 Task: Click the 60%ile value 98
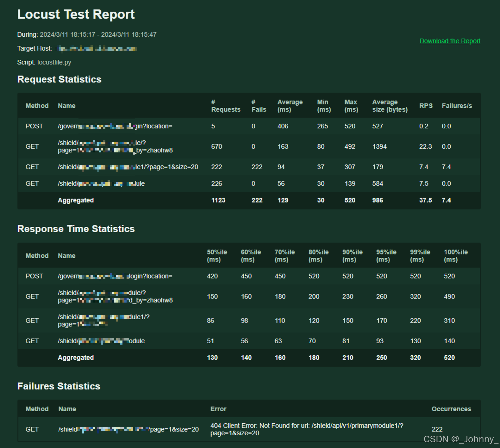point(244,321)
